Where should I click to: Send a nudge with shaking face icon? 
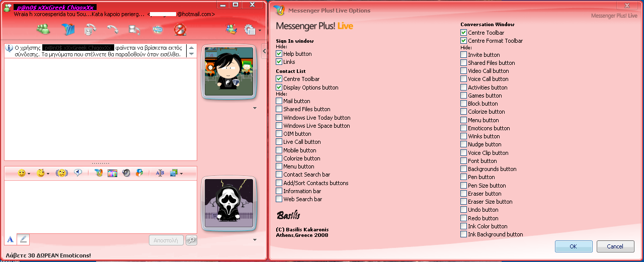click(x=61, y=172)
